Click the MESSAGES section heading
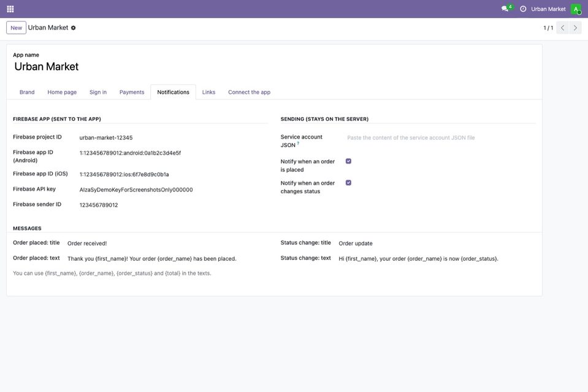Image resolution: width=588 pixels, height=392 pixels. 27,228
